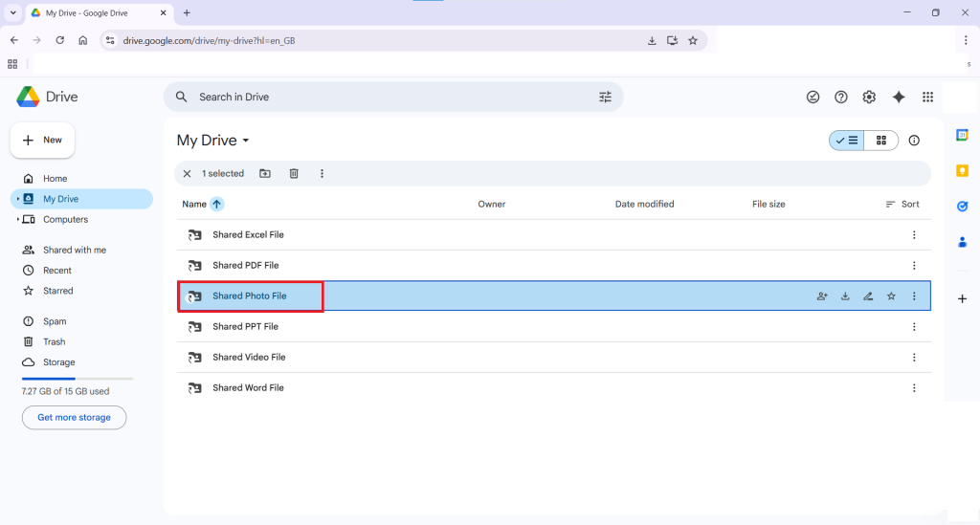Download the Shared Photo File
Viewport: 980px width, 525px height.
tap(845, 296)
